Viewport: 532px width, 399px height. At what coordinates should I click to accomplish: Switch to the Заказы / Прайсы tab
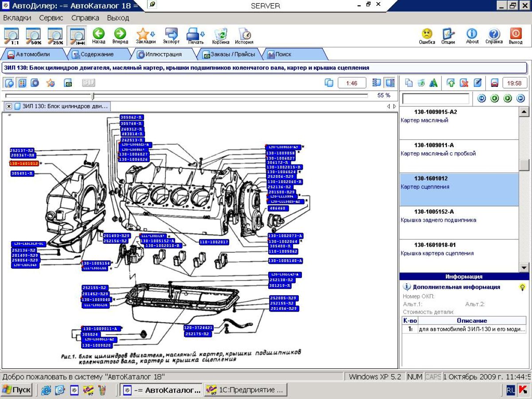click(229, 55)
